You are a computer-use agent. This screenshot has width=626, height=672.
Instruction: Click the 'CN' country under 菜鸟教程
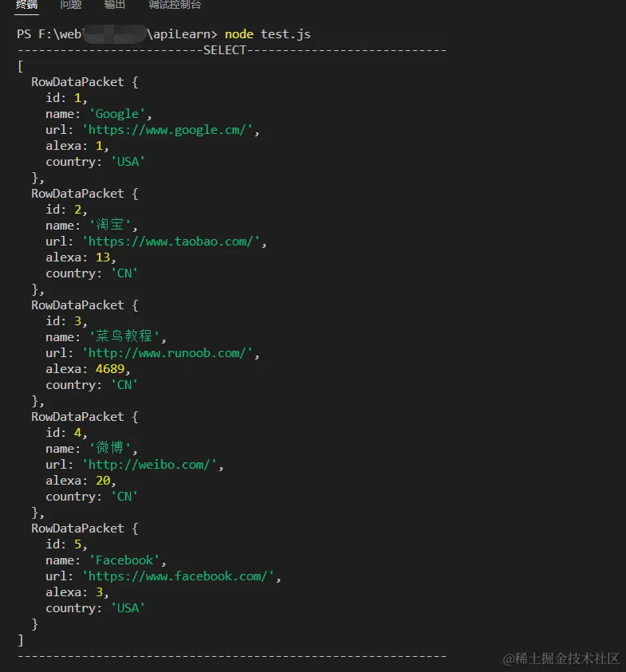[x=124, y=385]
